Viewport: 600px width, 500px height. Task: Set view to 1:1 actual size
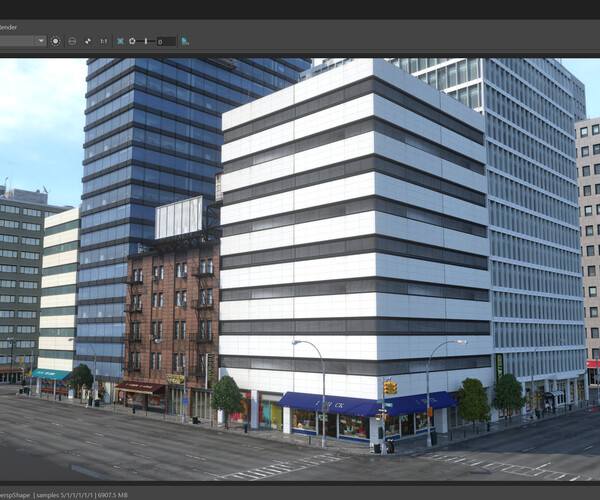click(x=104, y=41)
